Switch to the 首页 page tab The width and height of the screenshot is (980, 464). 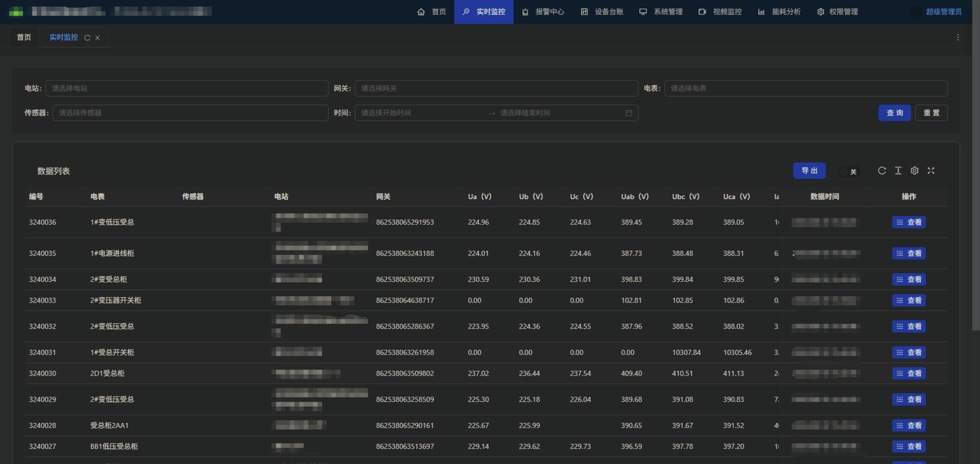pyautogui.click(x=24, y=37)
